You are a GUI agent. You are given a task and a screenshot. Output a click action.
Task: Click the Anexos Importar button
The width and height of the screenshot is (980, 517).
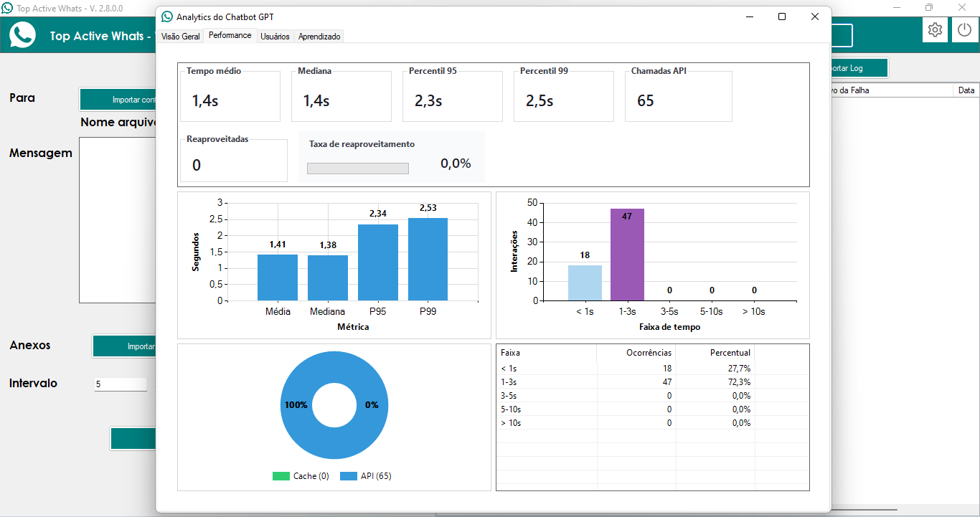point(124,346)
